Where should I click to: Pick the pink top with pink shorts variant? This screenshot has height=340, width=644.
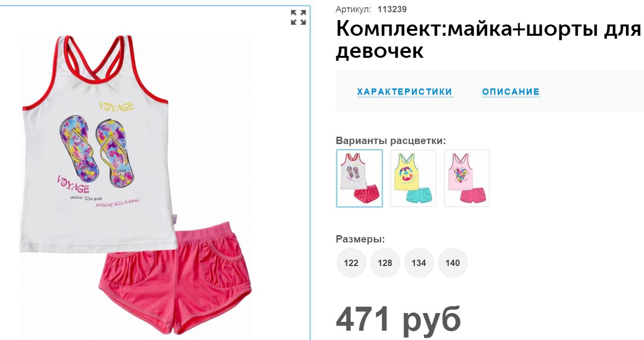click(467, 178)
